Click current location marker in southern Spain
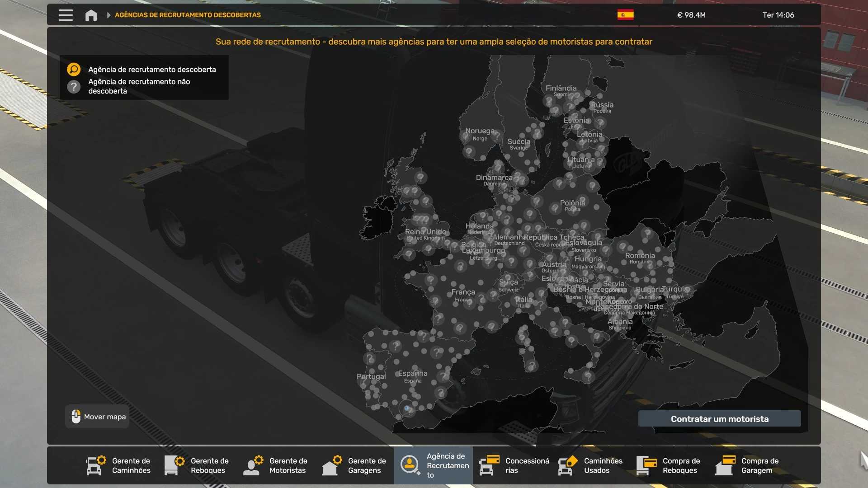Image resolution: width=868 pixels, height=488 pixels. [407, 408]
